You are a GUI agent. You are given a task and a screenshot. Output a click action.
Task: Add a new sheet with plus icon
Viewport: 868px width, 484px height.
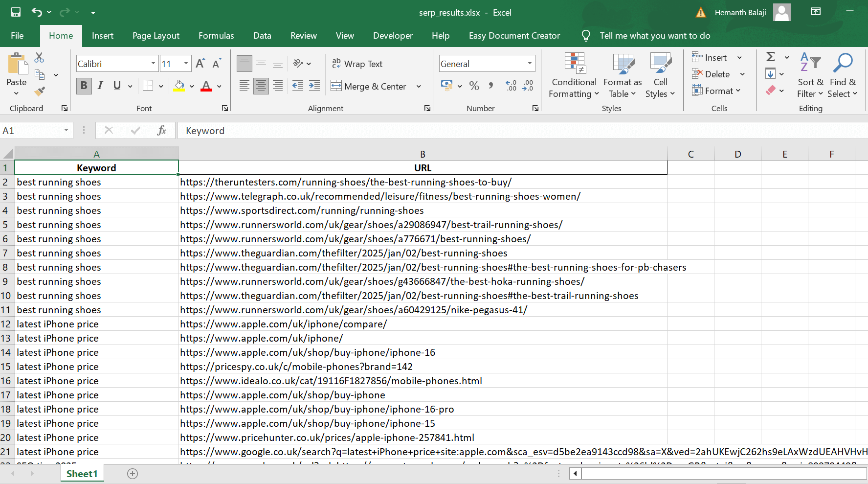tap(133, 474)
